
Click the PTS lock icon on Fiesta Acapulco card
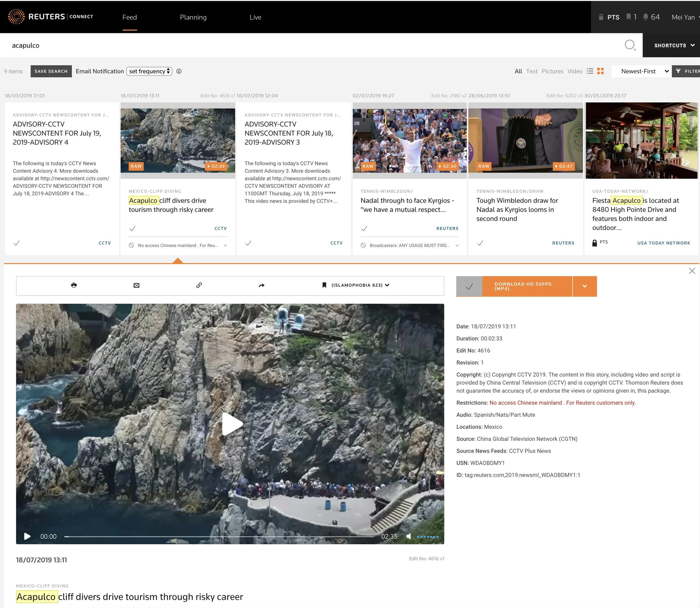594,243
